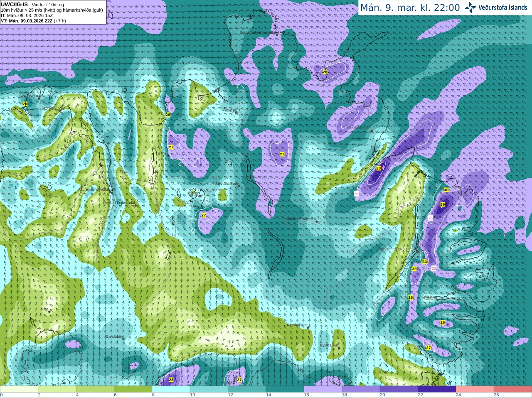Click the pink 24–26 m/s legend swatch
532x398 pixels.
[475, 389]
